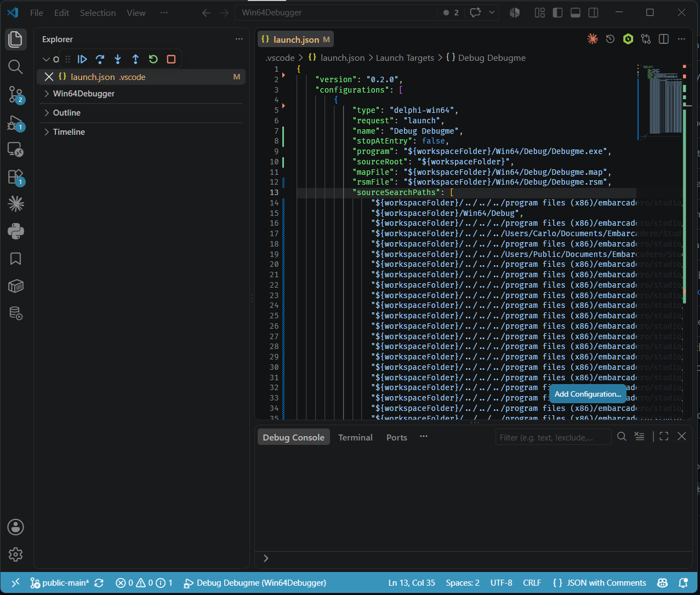Open the Run and Debug view
Image resolution: width=700 pixels, height=595 pixels.
[x=16, y=122]
